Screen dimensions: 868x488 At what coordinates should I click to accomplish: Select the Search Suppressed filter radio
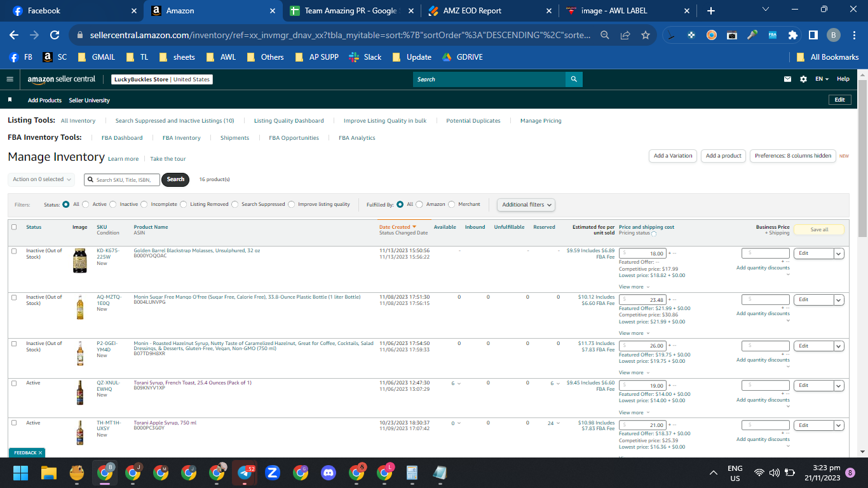(x=235, y=205)
